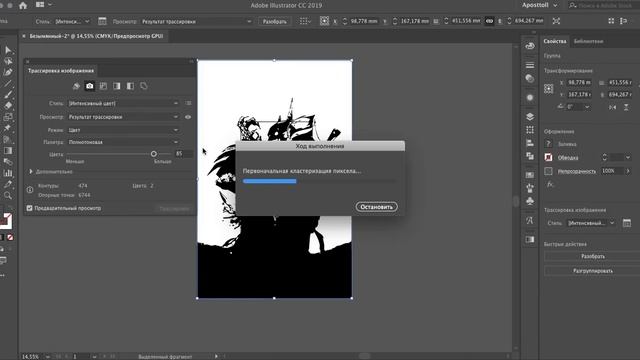Choose the Outline trace preset icon

point(144,86)
